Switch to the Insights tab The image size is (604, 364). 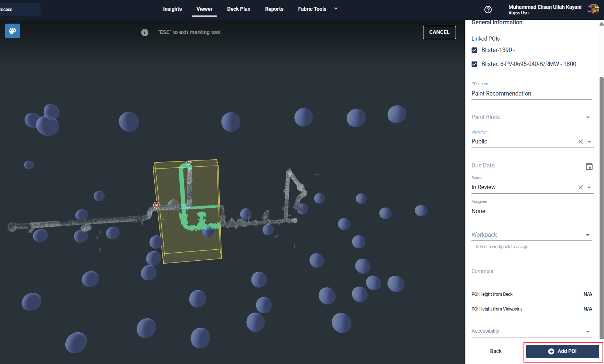(x=172, y=9)
